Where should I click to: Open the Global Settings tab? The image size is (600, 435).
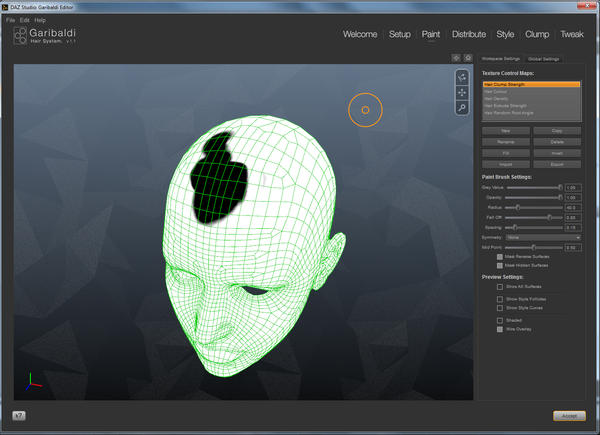coord(543,59)
